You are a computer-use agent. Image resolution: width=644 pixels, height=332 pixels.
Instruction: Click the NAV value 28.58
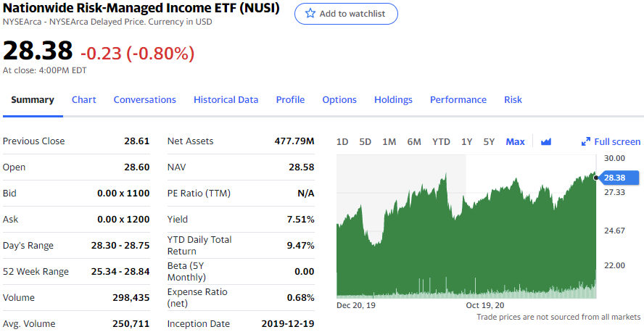point(302,167)
